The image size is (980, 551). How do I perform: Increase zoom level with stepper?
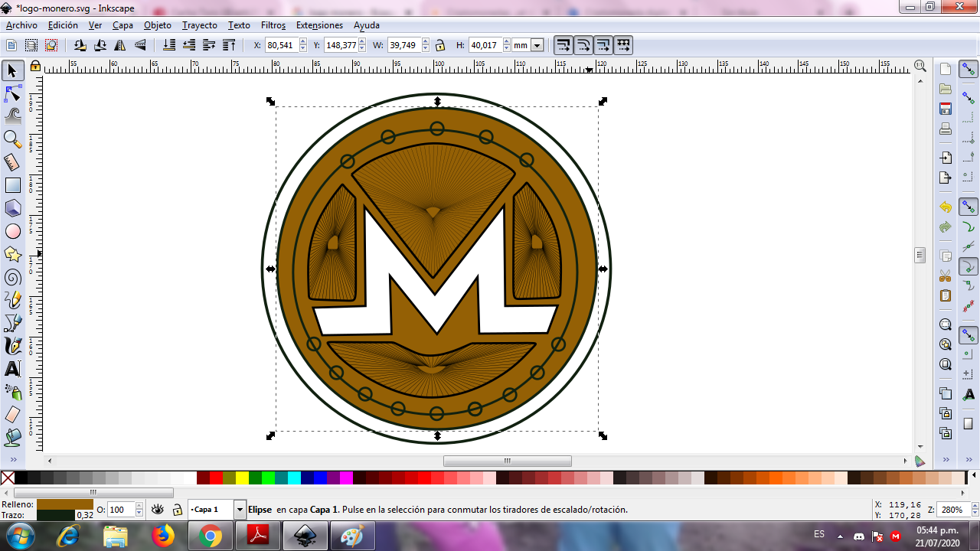tap(975, 506)
